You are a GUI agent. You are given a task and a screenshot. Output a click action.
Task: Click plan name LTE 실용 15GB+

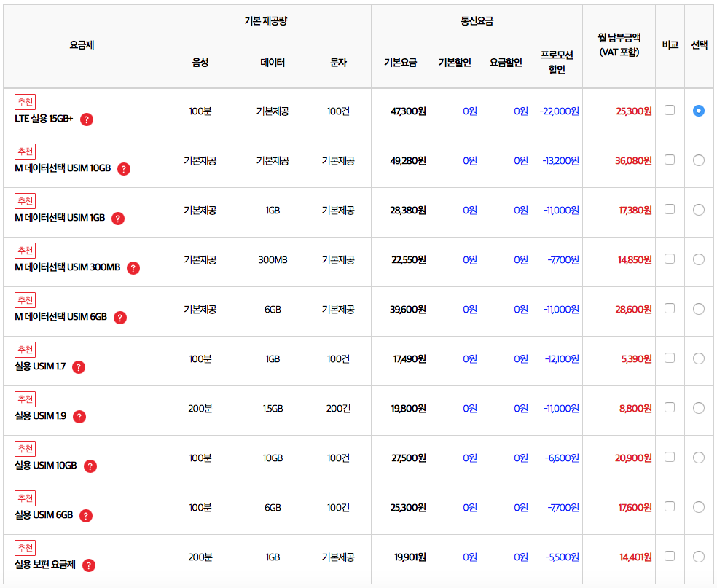coord(44,119)
